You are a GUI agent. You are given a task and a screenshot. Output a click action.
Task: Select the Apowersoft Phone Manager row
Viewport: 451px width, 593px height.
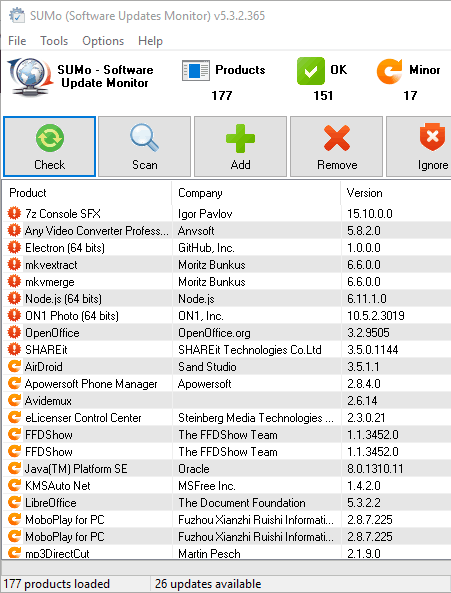tap(227, 384)
